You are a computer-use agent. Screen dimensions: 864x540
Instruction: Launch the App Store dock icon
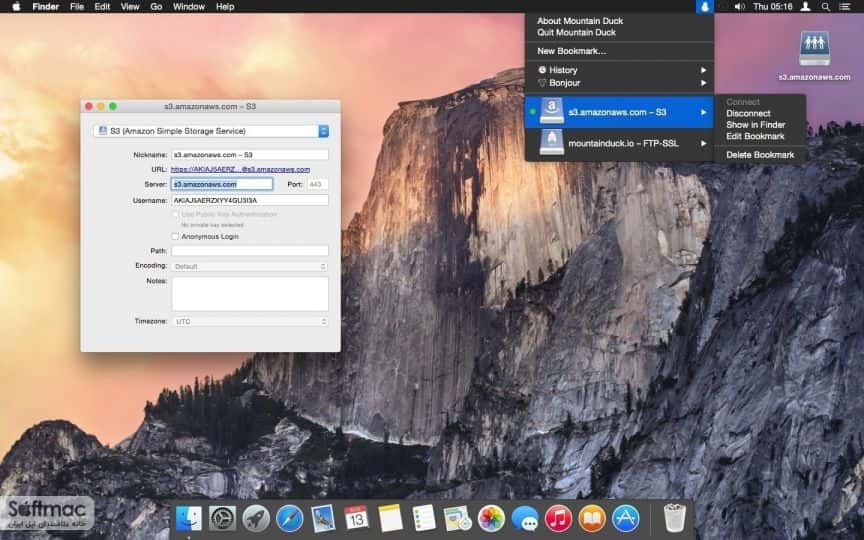click(626, 519)
